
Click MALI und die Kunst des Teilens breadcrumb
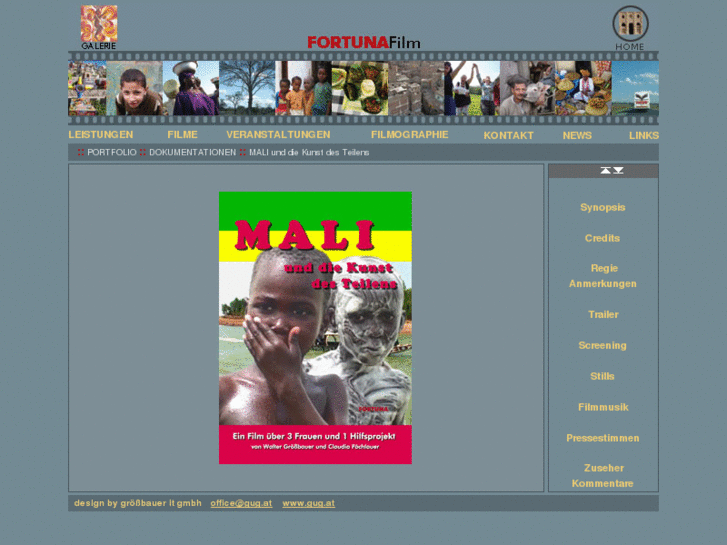[309, 152]
